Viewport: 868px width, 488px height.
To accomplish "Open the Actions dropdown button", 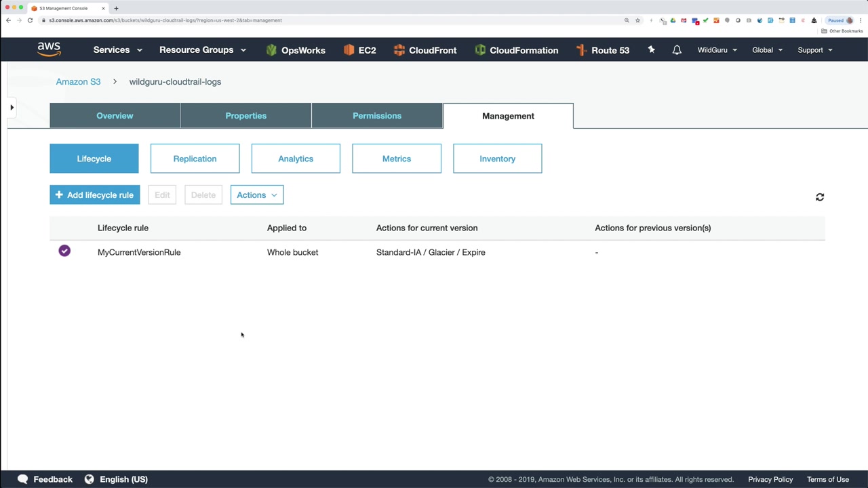I will 257,195.
